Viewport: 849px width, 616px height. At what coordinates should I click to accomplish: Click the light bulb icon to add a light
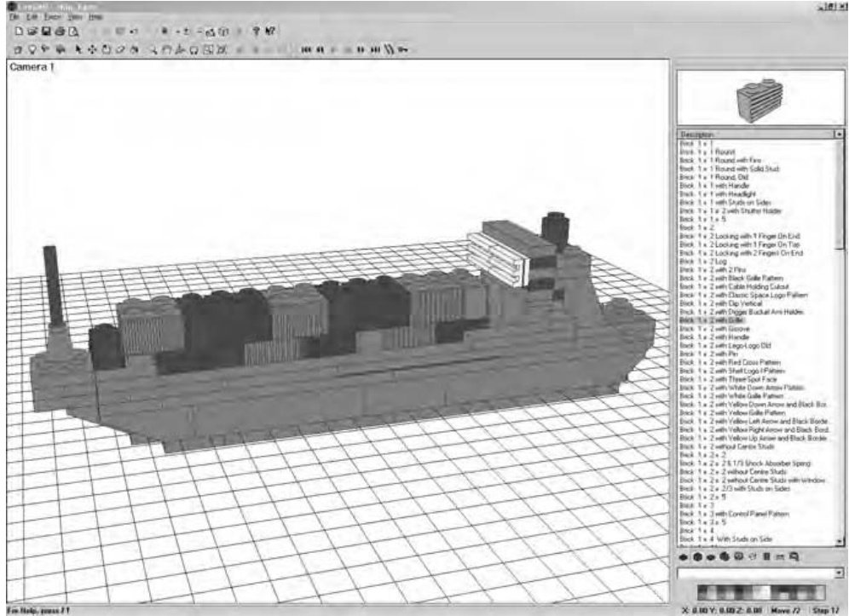pyautogui.click(x=32, y=49)
